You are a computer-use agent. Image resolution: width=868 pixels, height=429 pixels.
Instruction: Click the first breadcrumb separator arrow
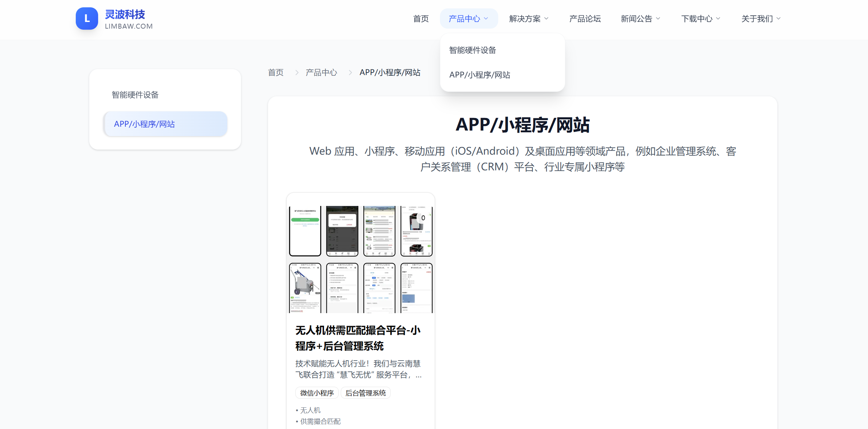pos(297,73)
